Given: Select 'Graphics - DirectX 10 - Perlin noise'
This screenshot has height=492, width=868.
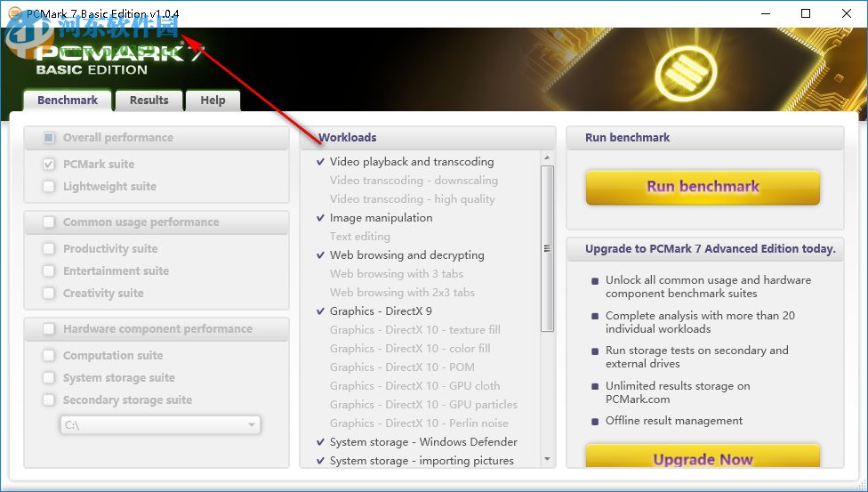Looking at the screenshot, I should 419,423.
